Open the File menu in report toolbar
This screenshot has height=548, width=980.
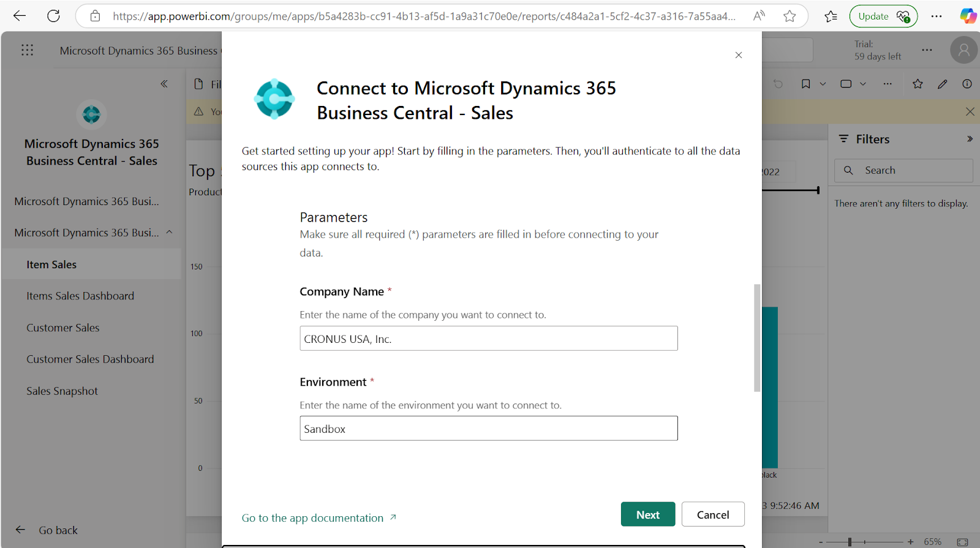(207, 84)
